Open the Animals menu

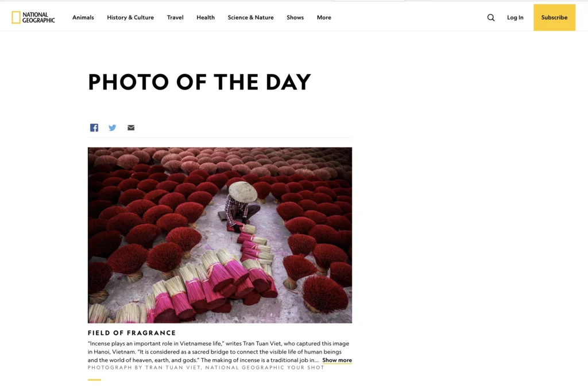(83, 18)
